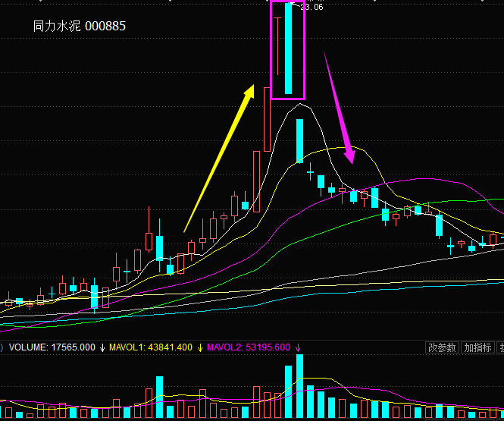
Task: Click the white moving average line peak
Action: (x=301, y=103)
